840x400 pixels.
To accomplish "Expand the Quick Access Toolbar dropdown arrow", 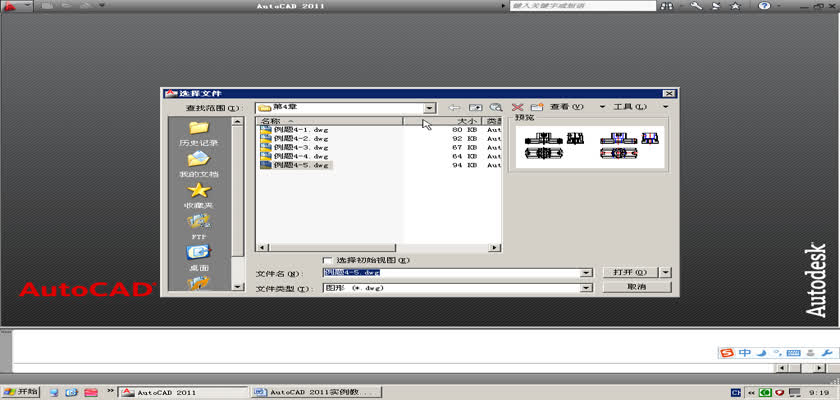I will (102, 6).
